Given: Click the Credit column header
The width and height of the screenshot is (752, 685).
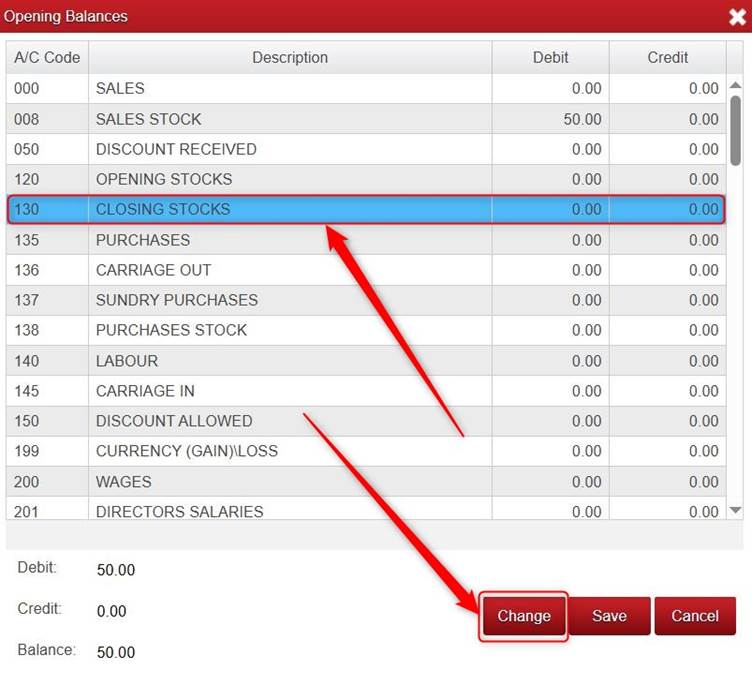Looking at the screenshot, I should click(x=668, y=58).
